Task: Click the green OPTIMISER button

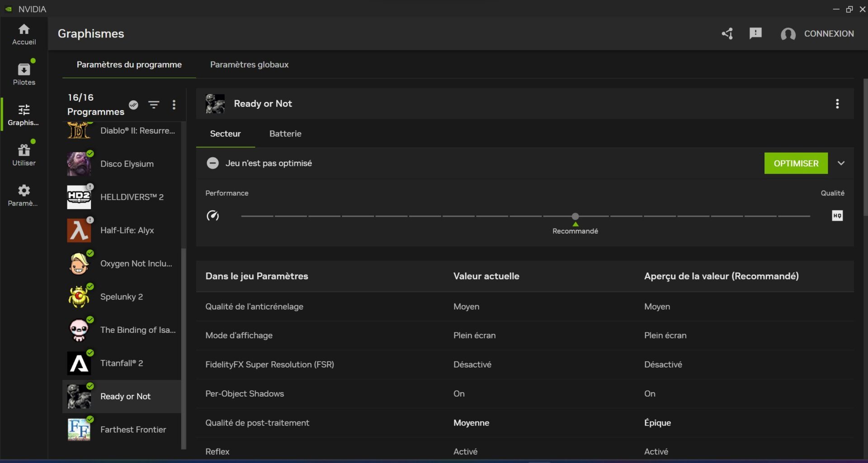Action: [796, 163]
